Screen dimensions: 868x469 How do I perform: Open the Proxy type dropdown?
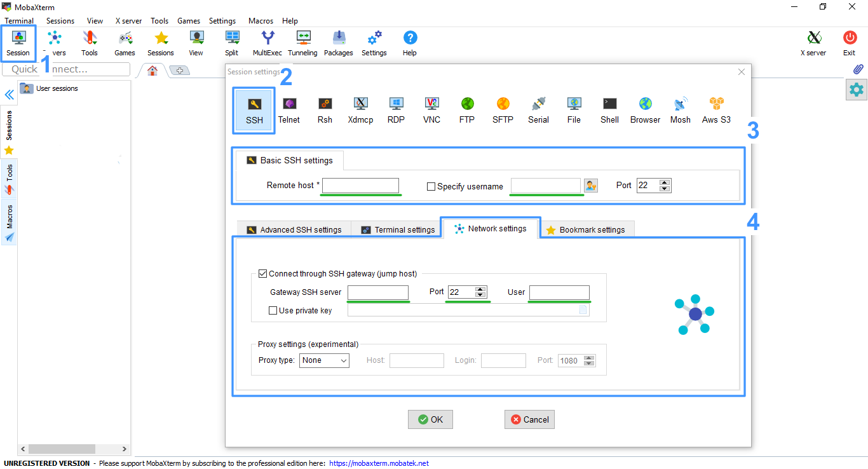[x=325, y=360]
